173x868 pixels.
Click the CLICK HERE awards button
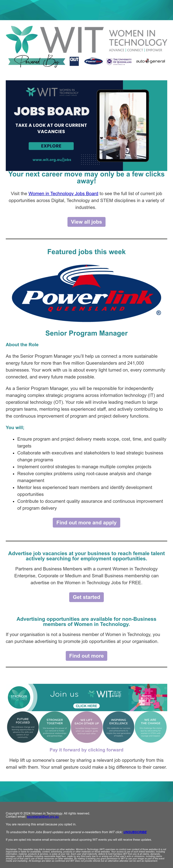click(x=86, y=706)
